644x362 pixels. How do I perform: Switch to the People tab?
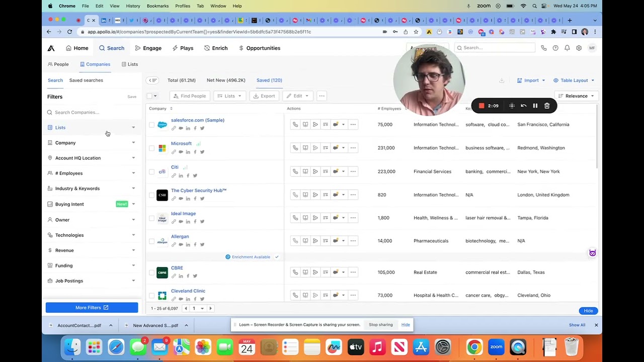point(58,64)
